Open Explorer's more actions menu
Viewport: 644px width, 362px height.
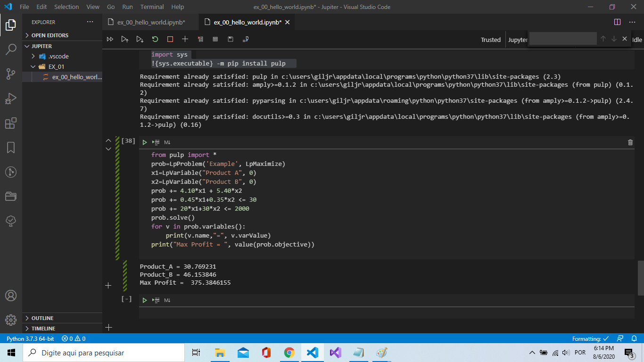pyautogui.click(x=90, y=22)
